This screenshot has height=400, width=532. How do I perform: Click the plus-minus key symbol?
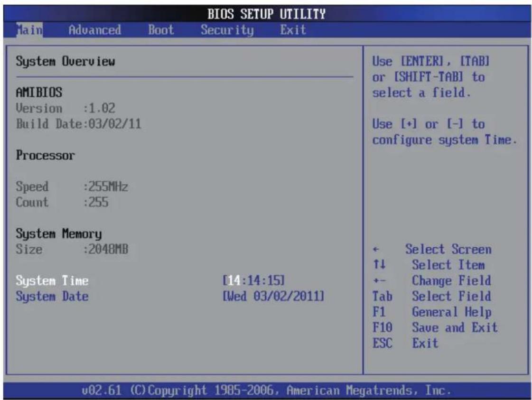click(379, 281)
